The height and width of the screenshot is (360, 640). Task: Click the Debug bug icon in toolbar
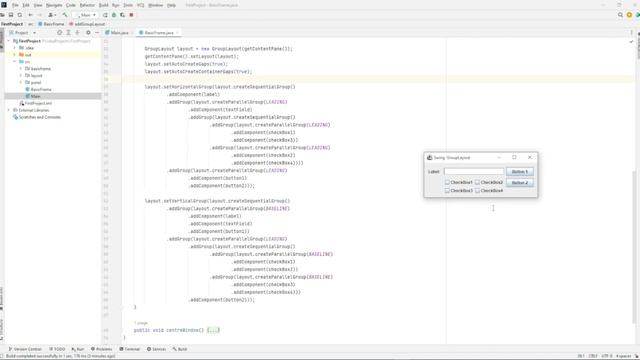(x=114, y=15)
